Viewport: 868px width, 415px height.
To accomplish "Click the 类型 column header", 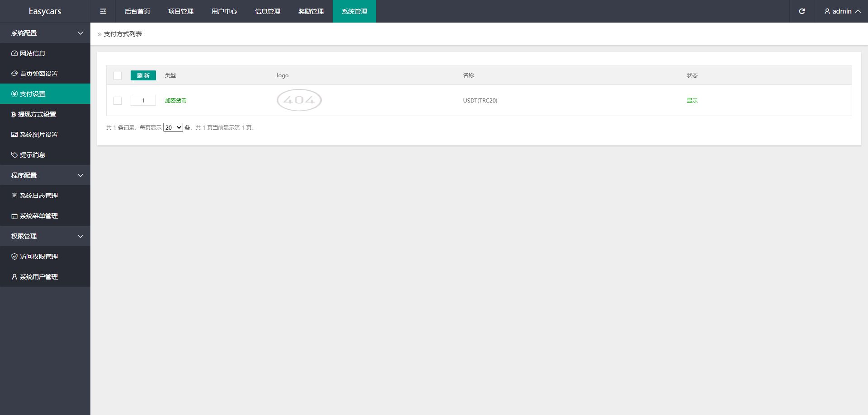I will (170, 75).
